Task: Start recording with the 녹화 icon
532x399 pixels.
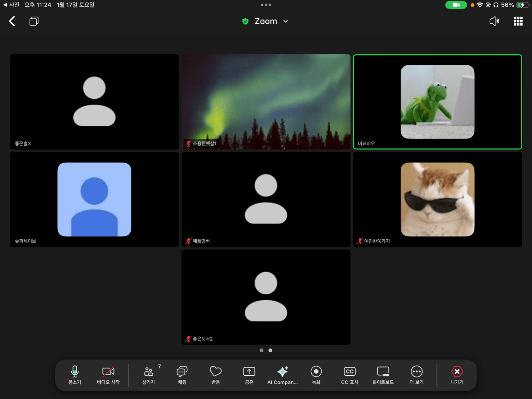Action: coord(316,375)
